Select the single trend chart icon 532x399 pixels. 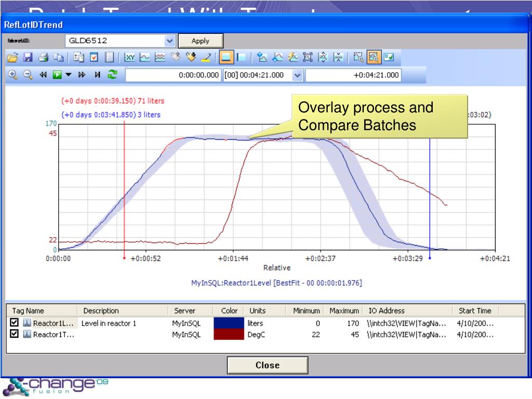tap(144, 57)
